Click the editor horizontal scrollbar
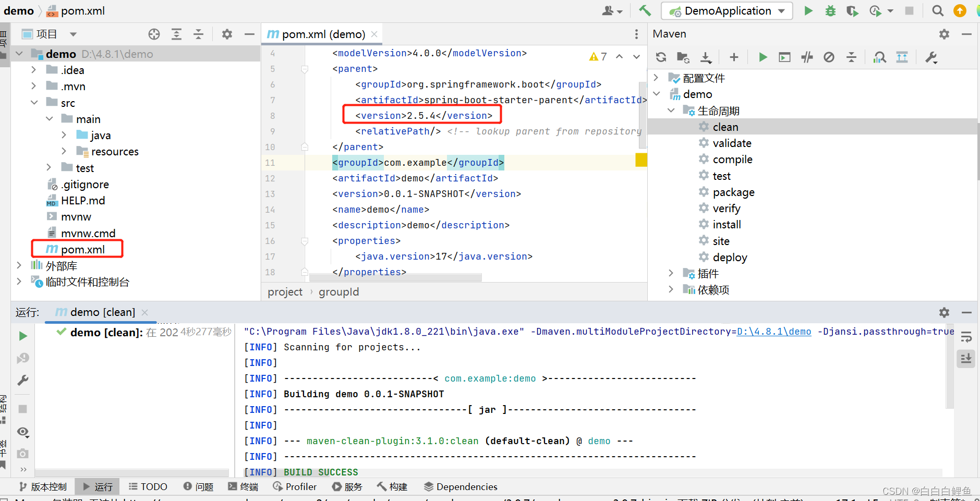The height and width of the screenshot is (501, 980). pos(395,277)
